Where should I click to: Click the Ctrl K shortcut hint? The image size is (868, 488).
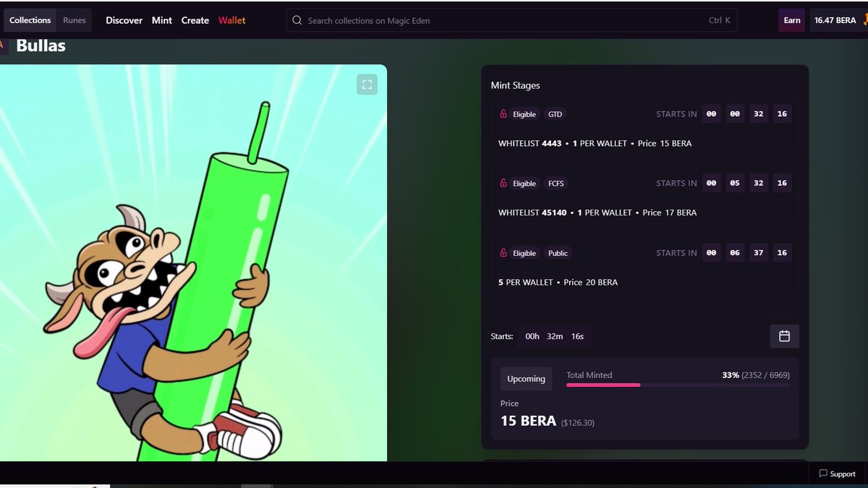click(719, 20)
